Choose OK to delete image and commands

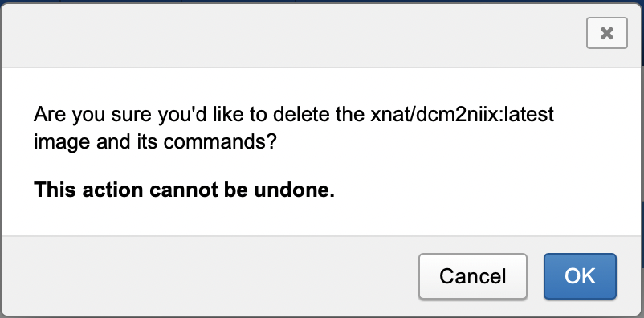click(x=580, y=276)
